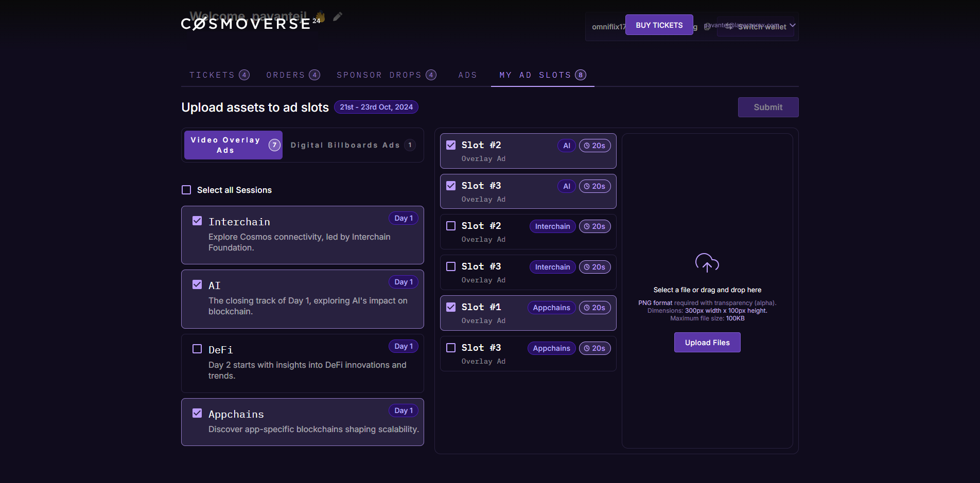The width and height of the screenshot is (980, 483).
Task: Uncheck the Appchains session checkbox
Action: pos(197,413)
